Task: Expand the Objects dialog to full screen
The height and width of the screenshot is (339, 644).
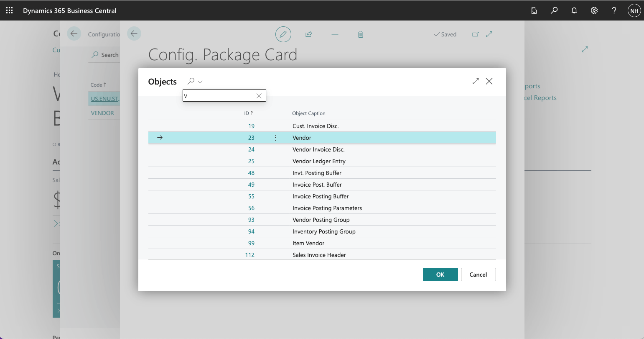Action: 476,81
